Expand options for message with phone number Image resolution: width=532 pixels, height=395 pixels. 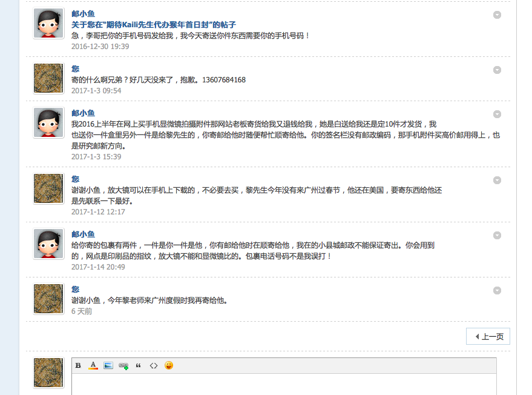[x=497, y=70]
